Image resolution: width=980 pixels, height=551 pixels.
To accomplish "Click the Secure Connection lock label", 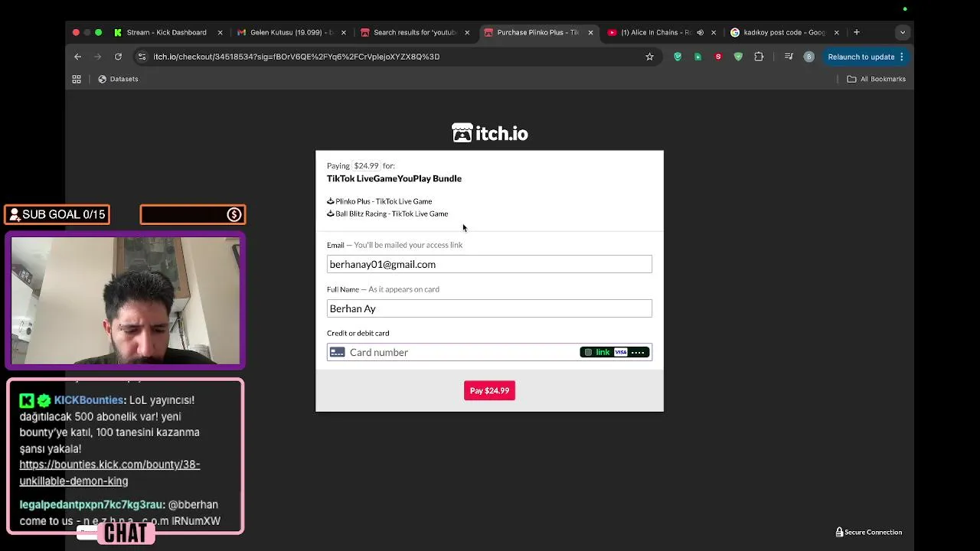I will [868, 532].
